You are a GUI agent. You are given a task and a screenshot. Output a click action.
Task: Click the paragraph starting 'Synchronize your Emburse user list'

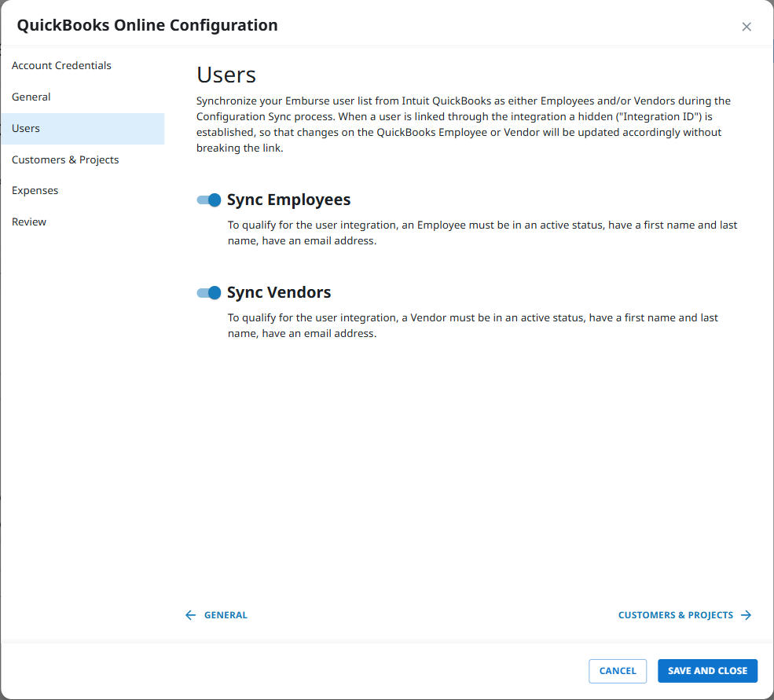click(x=464, y=124)
